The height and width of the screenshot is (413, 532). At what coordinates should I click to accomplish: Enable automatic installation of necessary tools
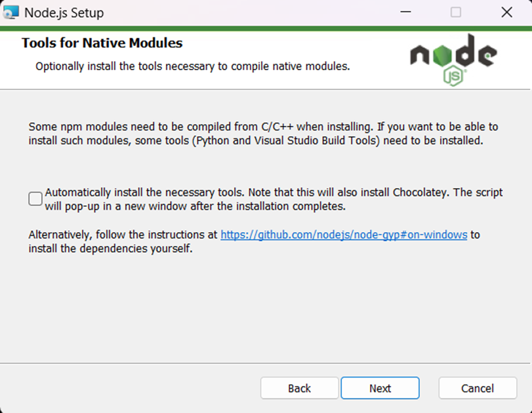coord(35,199)
